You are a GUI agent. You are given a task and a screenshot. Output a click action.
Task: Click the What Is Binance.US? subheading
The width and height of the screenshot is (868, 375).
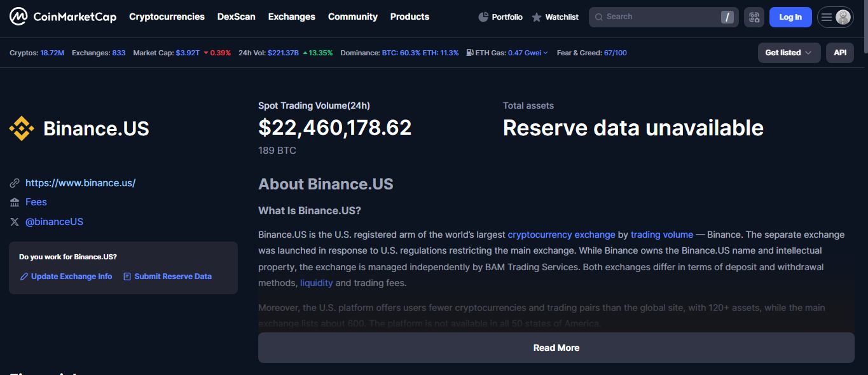[x=310, y=211]
